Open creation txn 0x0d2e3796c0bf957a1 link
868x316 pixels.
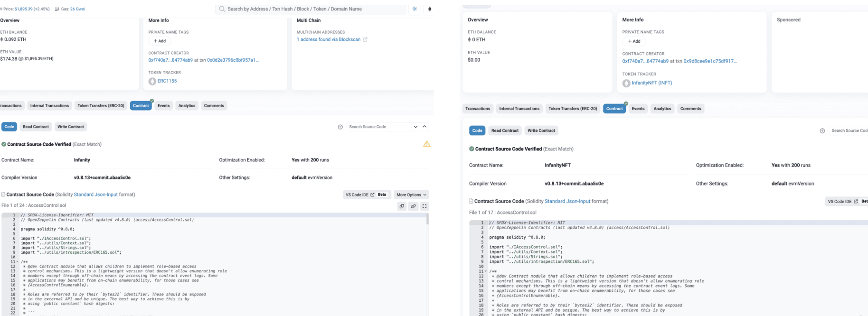coord(233,60)
